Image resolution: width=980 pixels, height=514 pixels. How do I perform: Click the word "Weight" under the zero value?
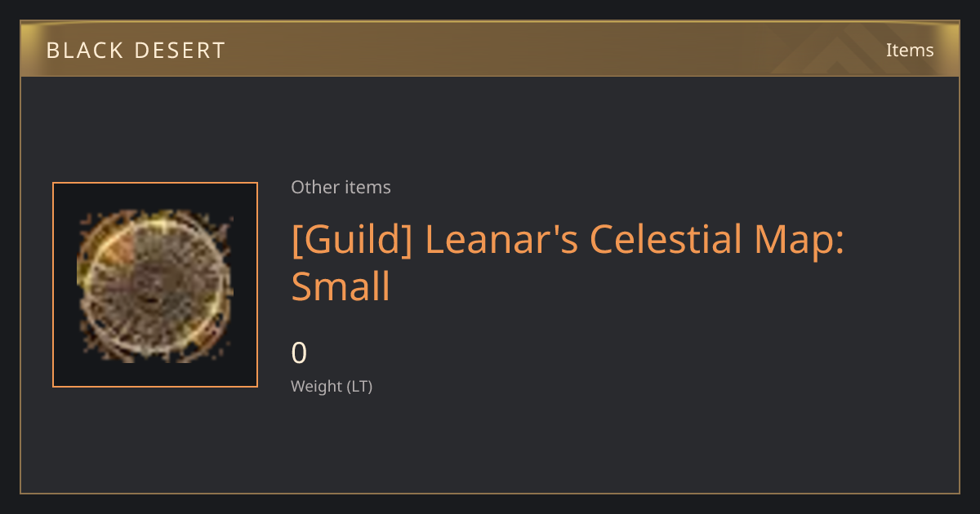(317, 386)
